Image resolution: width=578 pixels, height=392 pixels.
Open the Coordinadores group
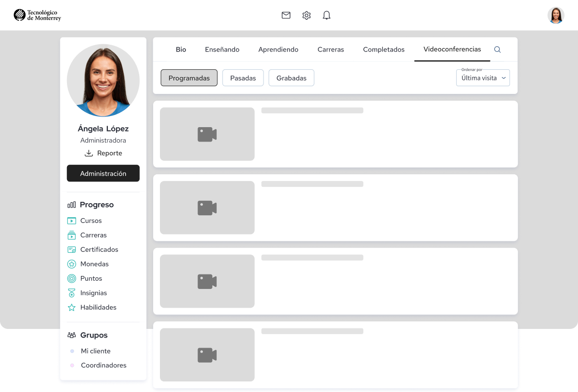(x=104, y=365)
